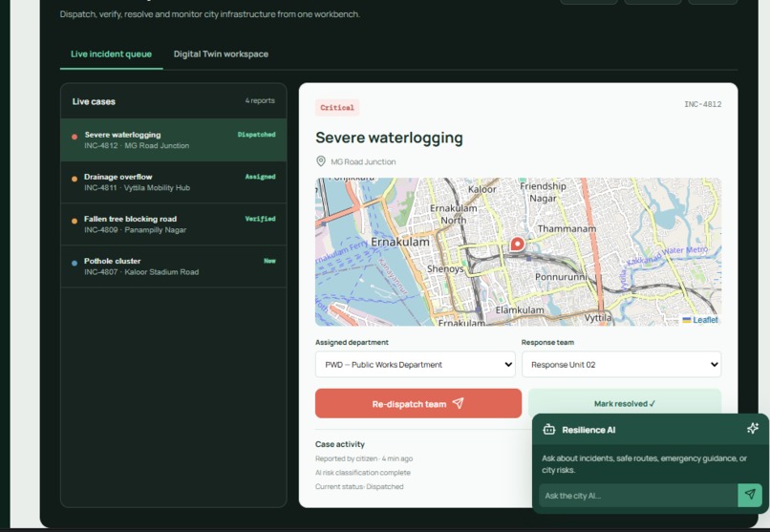The height and width of the screenshot is (532, 770).
Task: Click the red incident marker on the map
Action: coord(517,244)
